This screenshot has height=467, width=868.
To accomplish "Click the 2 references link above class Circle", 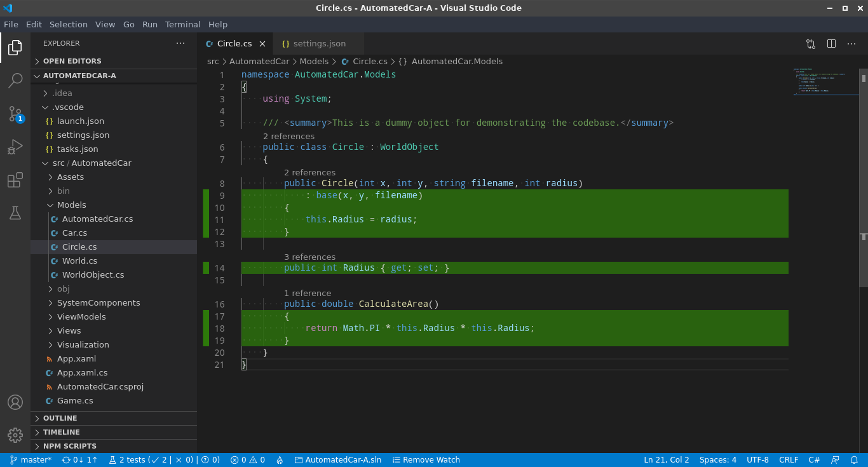I will [x=288, y=136].
